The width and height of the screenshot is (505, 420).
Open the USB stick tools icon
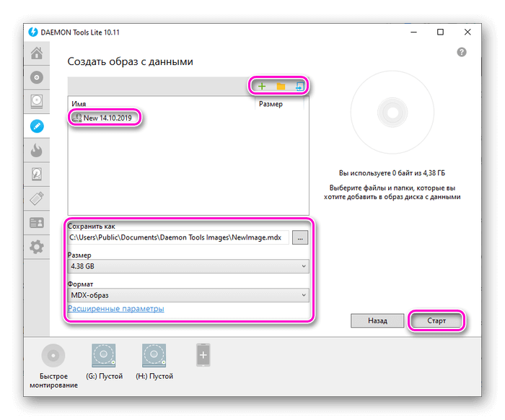coord(37,198)
